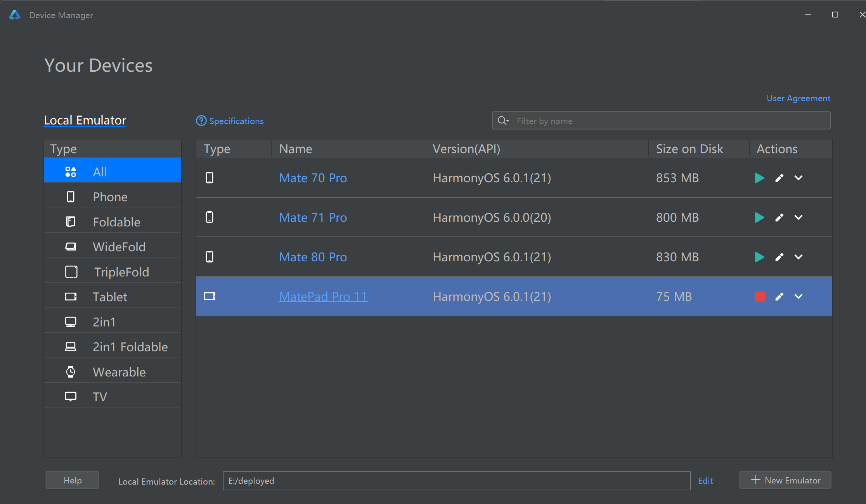Expand more actions for Mate 70 Pro
This screenshot has width=866, height=504.
pos(798,178)
